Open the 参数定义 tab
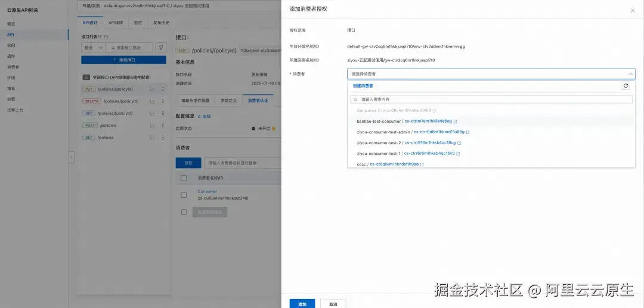644x308 pixels. 229,101
